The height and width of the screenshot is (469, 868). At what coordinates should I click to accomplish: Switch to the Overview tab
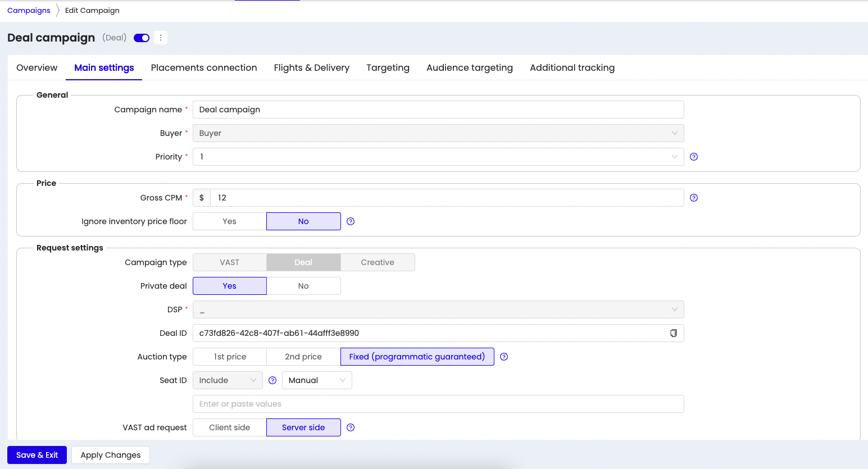(37, 67)
